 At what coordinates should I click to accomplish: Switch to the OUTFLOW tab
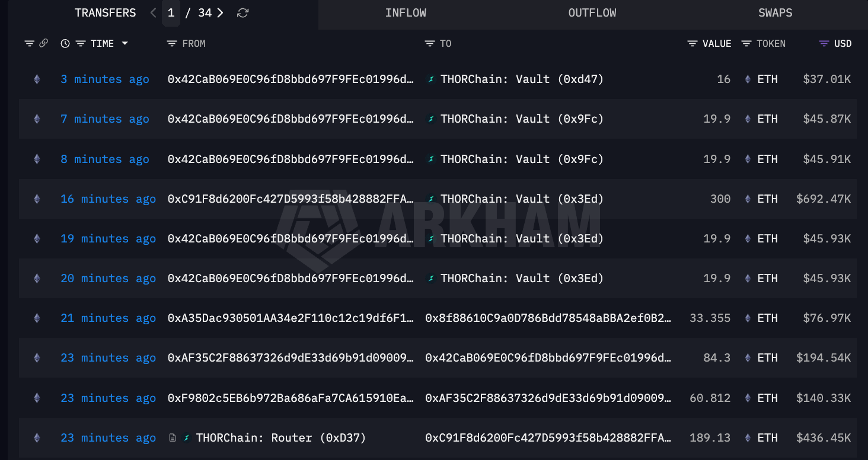[592, 13]
